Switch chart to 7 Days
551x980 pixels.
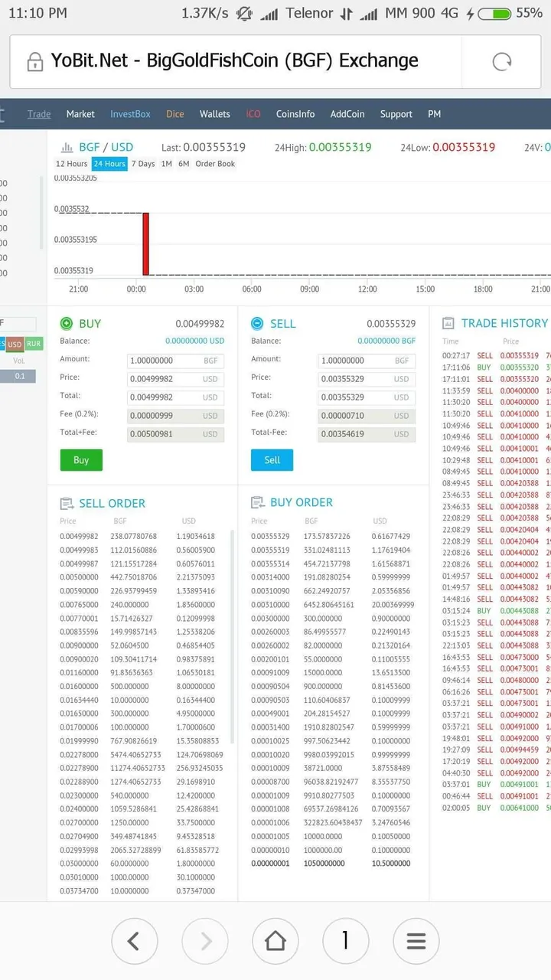[143, 164]
